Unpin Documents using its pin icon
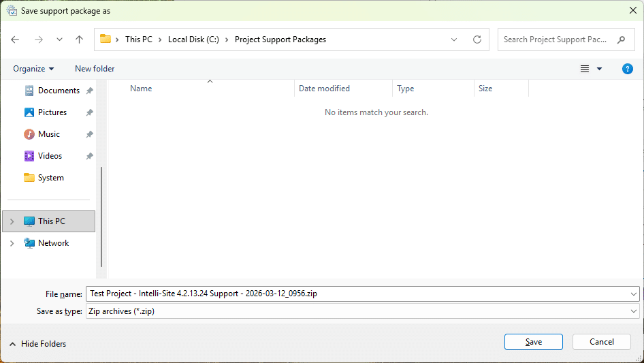 pyautogui.click(x=89, y=91)
